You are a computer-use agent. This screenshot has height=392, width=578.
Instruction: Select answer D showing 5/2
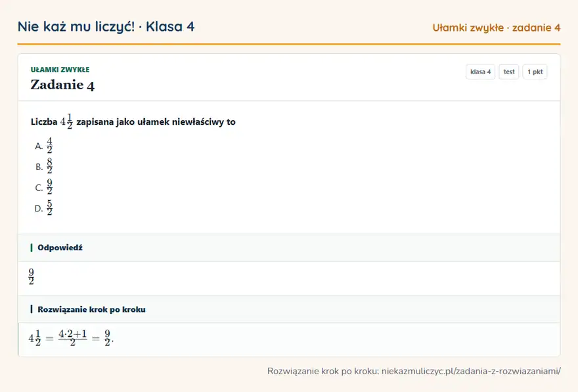click(x=44, y=207)
